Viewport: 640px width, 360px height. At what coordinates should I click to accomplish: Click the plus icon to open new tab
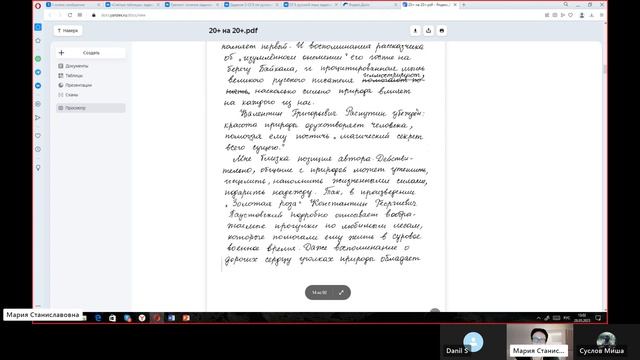[x=464, y=5]
